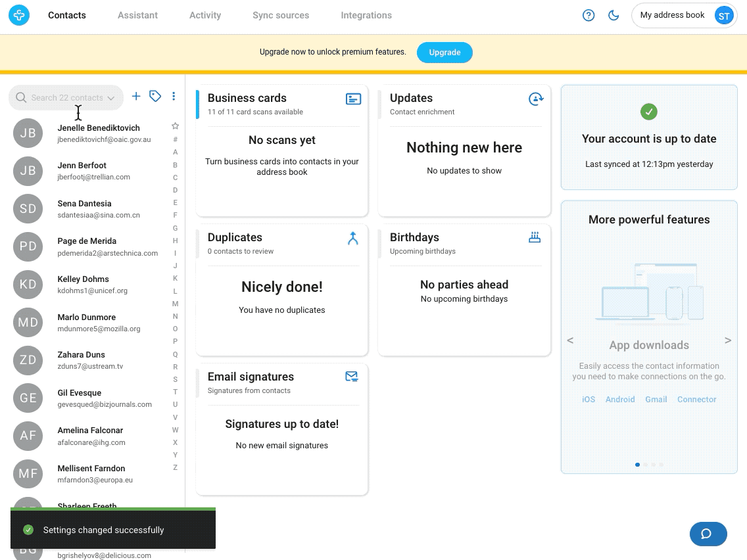Select the first carousel dot indicator
747x560 pixels.
(637, 465)
